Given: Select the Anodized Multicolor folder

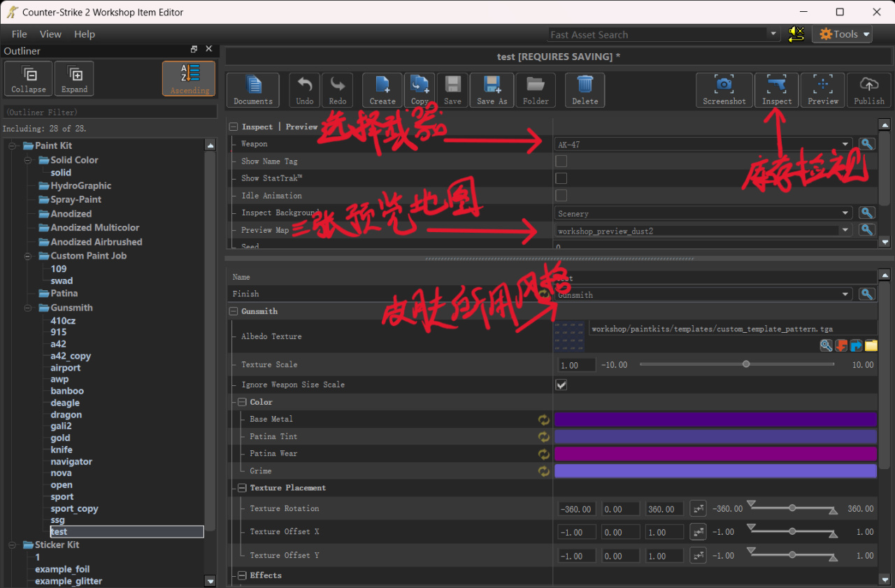Looking at the screenshot, I should (94, 228).
